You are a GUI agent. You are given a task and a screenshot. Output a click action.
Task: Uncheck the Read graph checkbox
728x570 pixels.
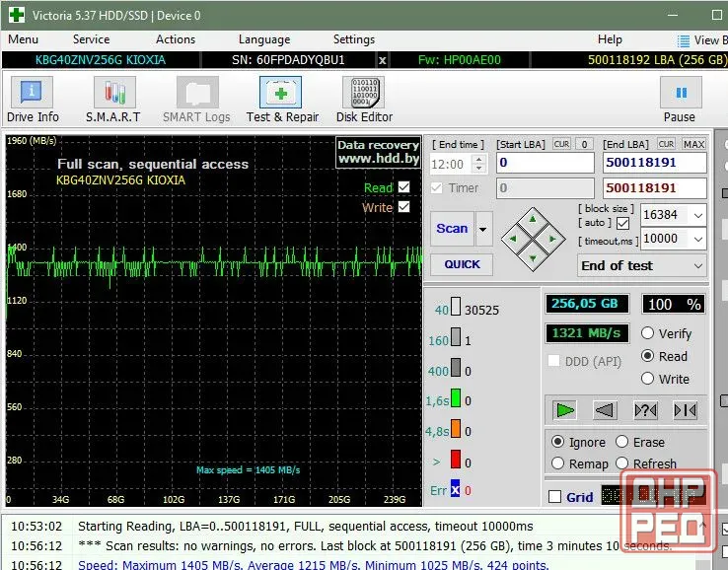click(x=403, y=187)
